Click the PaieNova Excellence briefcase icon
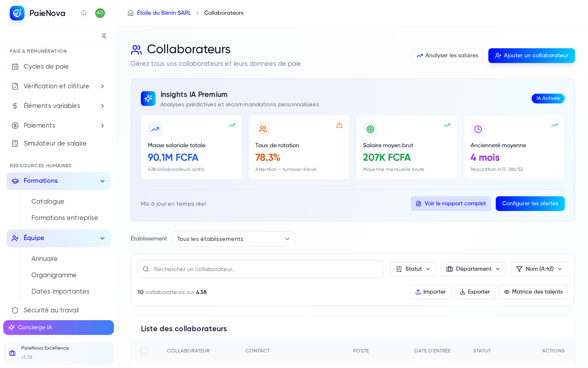The height and width of the screenshot is (368, 588). (x=12, y=353)
